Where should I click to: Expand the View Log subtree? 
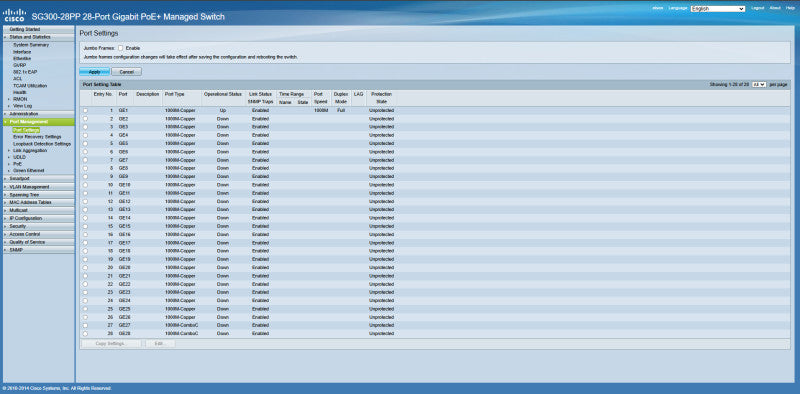[x=9, y=106]
